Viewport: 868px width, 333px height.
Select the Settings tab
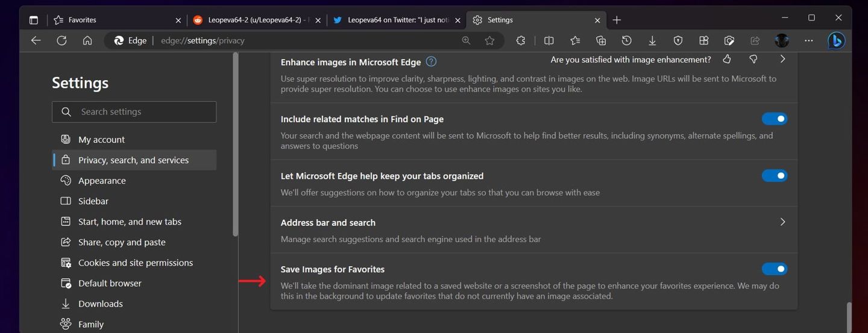point(536,20)
